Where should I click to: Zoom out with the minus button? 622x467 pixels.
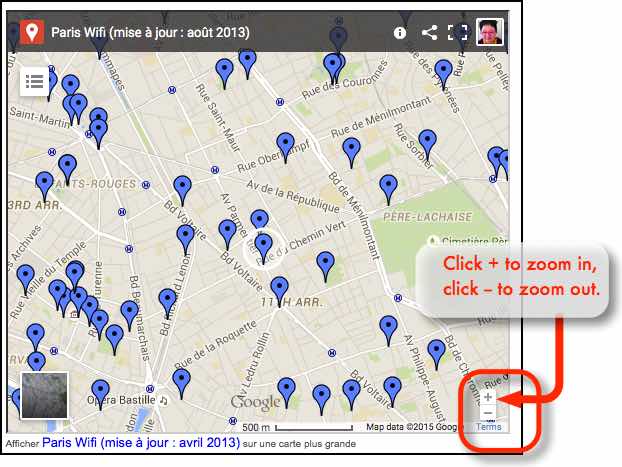tap(488, 413)
